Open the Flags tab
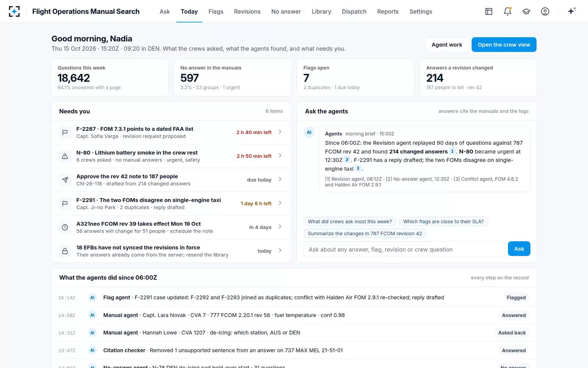588x368 pixels. [216, 11]
